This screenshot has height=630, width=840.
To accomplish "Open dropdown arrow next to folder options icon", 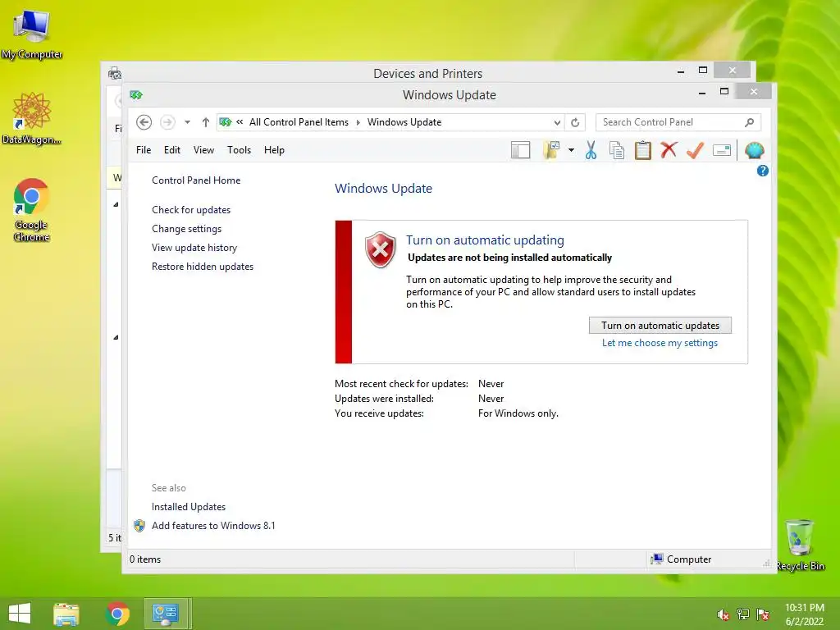I will pos(571,151).
